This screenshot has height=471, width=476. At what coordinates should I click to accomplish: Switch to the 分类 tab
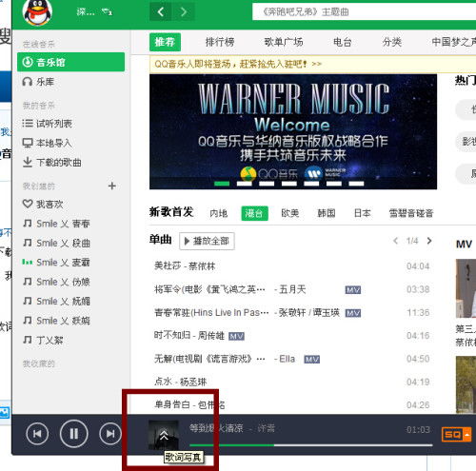pyautogui.click(x=392, y=42)
